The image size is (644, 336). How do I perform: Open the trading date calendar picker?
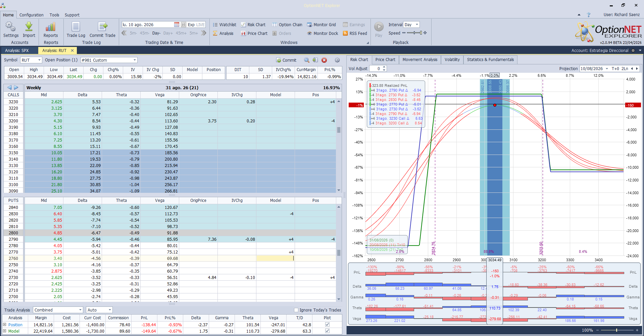click(177, 24)
